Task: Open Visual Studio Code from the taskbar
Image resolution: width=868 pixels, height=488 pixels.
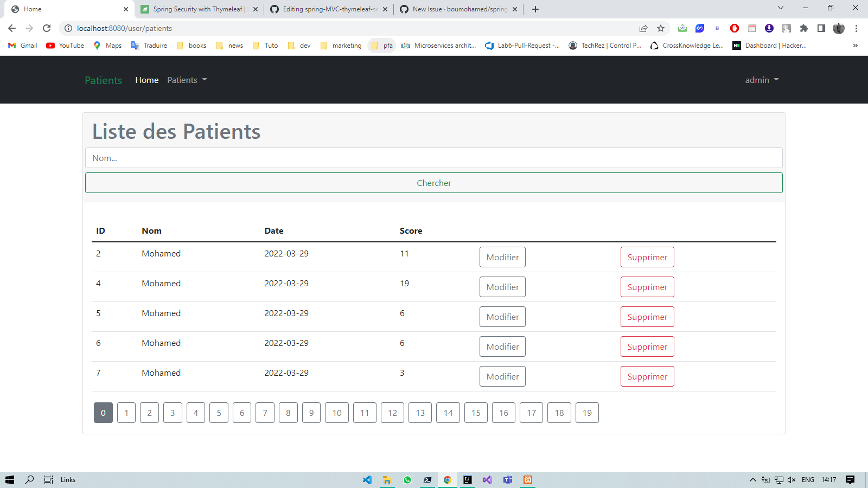Action: 367,480
